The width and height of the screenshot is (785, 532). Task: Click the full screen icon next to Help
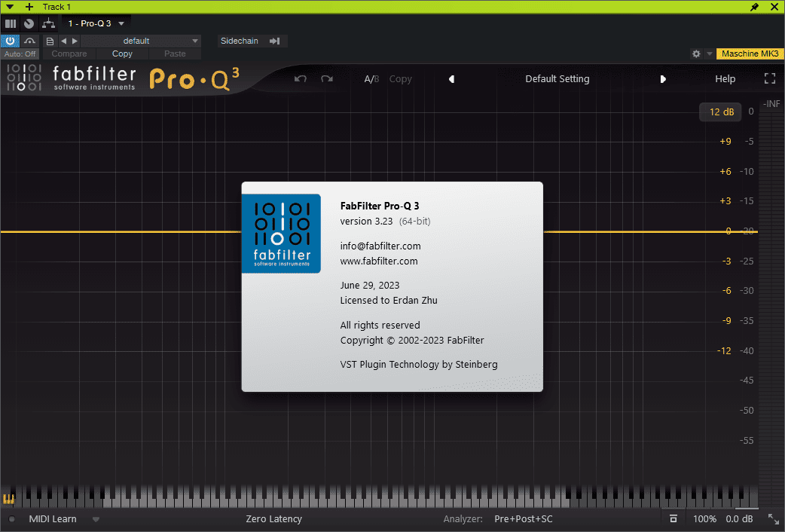(x=769, y=78)
